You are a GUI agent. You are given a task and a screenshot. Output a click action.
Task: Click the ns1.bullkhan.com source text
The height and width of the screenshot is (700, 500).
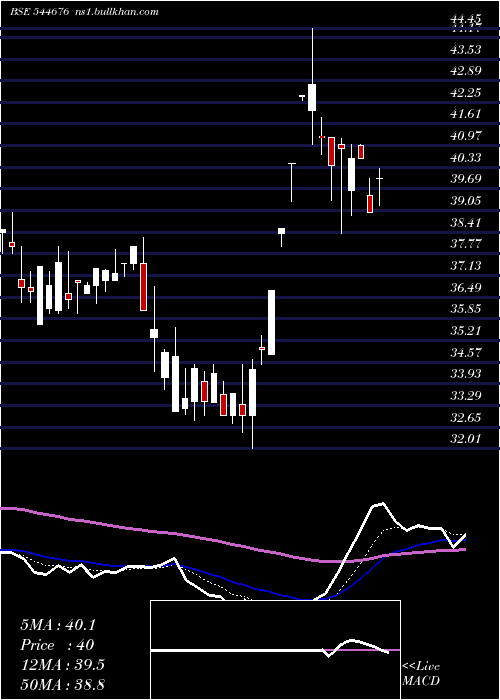point(116,12)
